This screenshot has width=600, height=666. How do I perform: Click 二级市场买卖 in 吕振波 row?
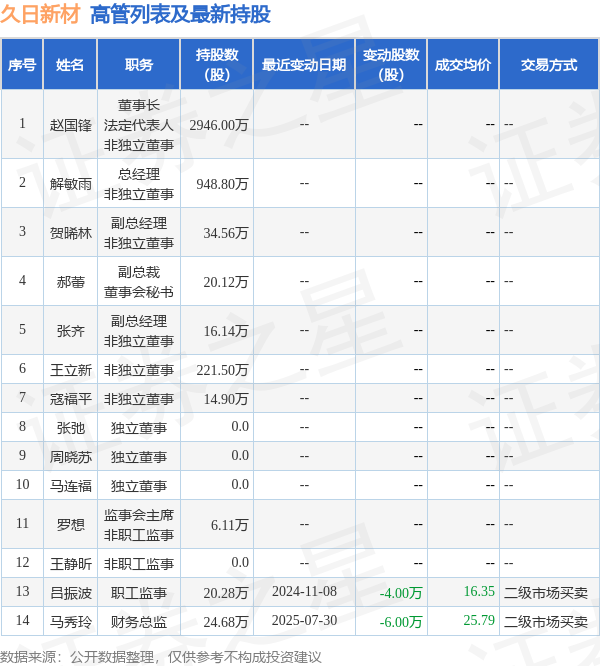tap(546, 593)
